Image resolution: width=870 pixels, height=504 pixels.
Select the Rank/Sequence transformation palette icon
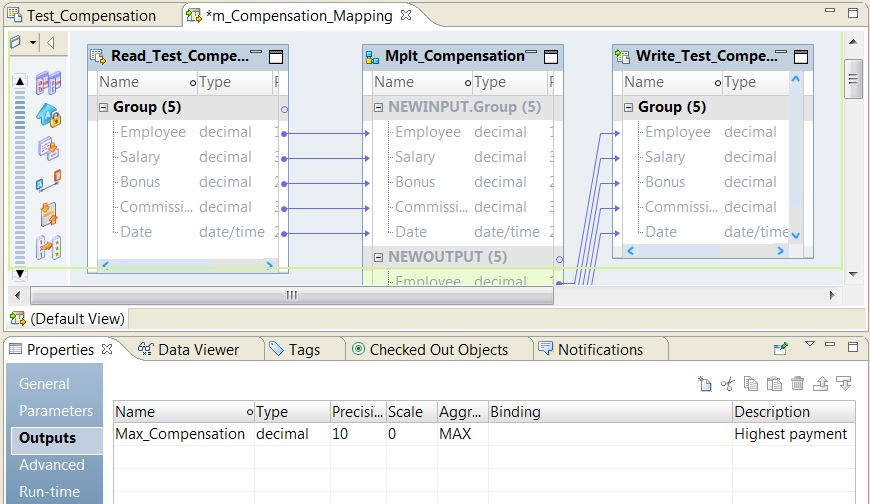coord(49,247)
